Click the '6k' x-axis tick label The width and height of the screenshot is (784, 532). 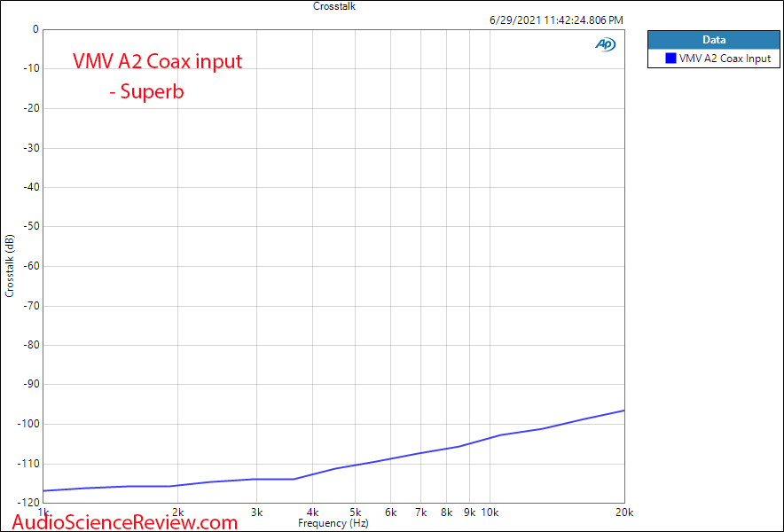pyautogui.click(x=391, y=512)
